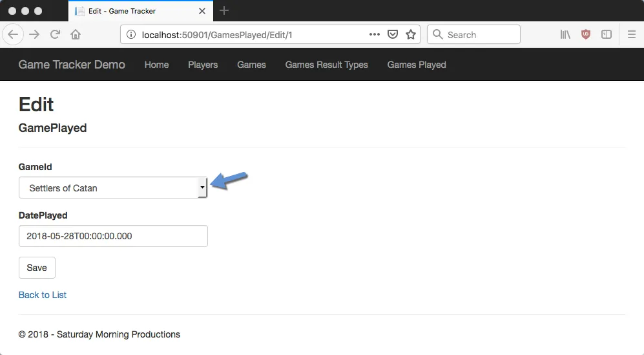Image resolution: width=644 pixels, height=355 pixels.
Task: Show site information icon in address bar
Action: click(x=131, y=34)
